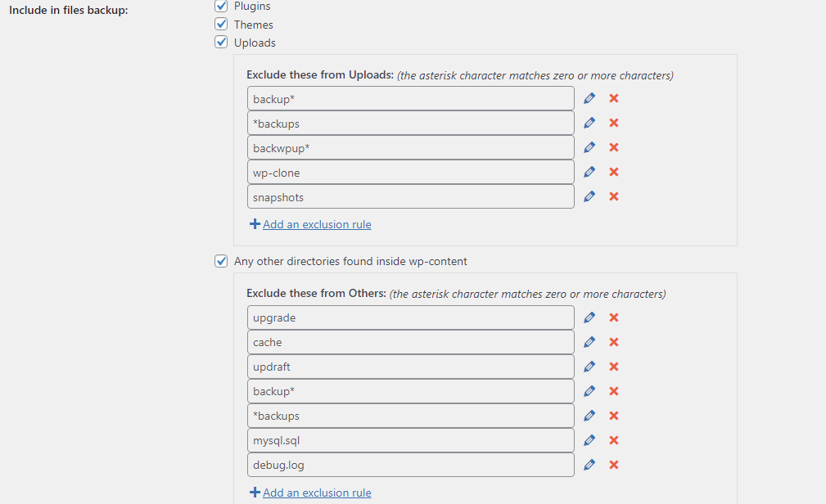Add an exclusion rule under Uploads

pyautogui.click(x=316, y=224)
